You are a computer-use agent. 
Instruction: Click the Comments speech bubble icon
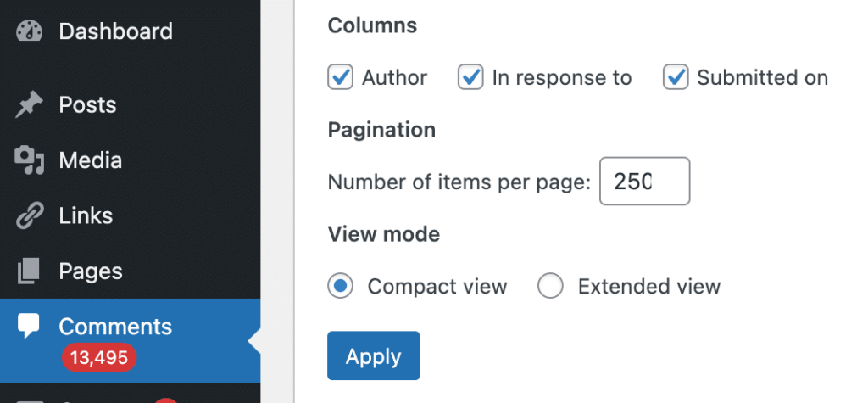(x=29, y=327)
